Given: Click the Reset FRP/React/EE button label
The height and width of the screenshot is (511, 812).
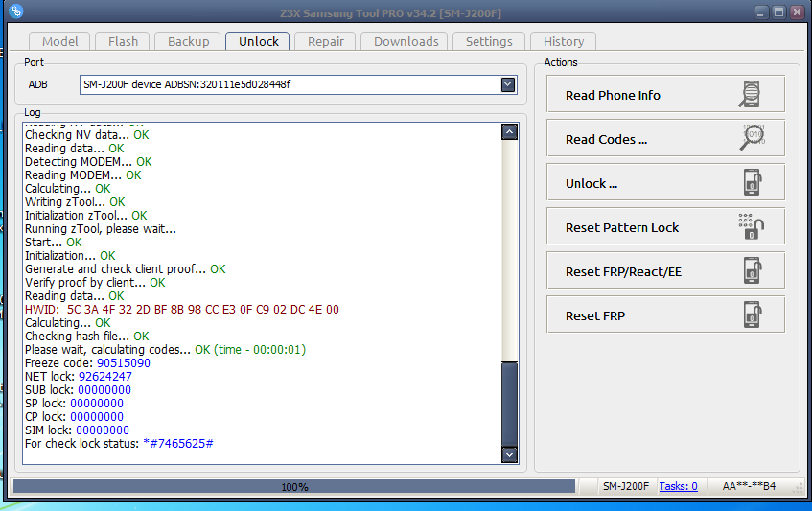Looking at the screenshot, I should click(x=623, y=272).
